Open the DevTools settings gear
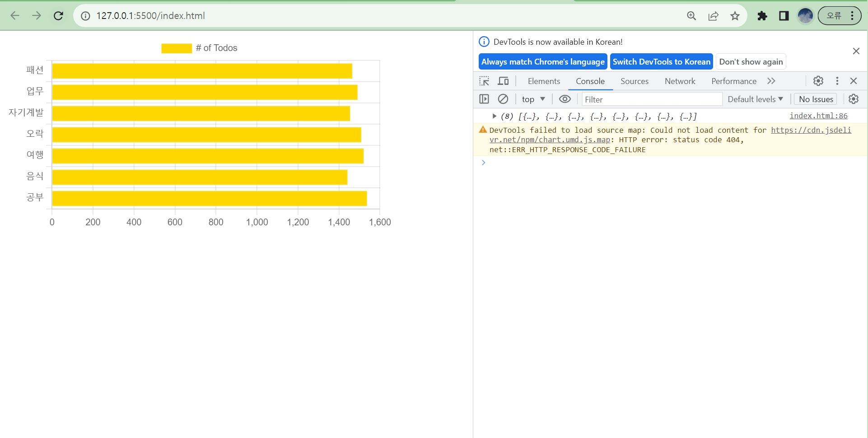 (818, 81)
